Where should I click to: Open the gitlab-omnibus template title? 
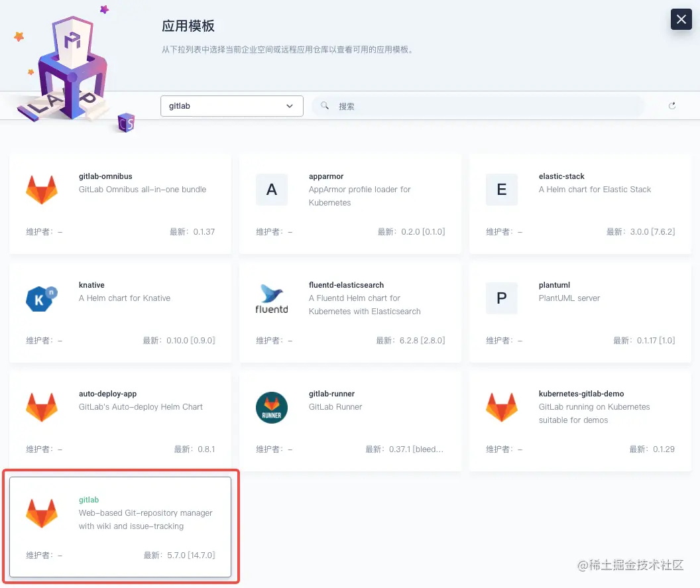click(105, 176)
